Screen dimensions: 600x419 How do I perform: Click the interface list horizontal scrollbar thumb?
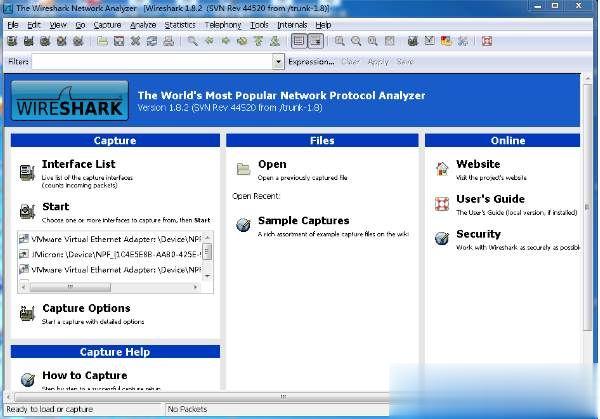[x=70, y=287]
